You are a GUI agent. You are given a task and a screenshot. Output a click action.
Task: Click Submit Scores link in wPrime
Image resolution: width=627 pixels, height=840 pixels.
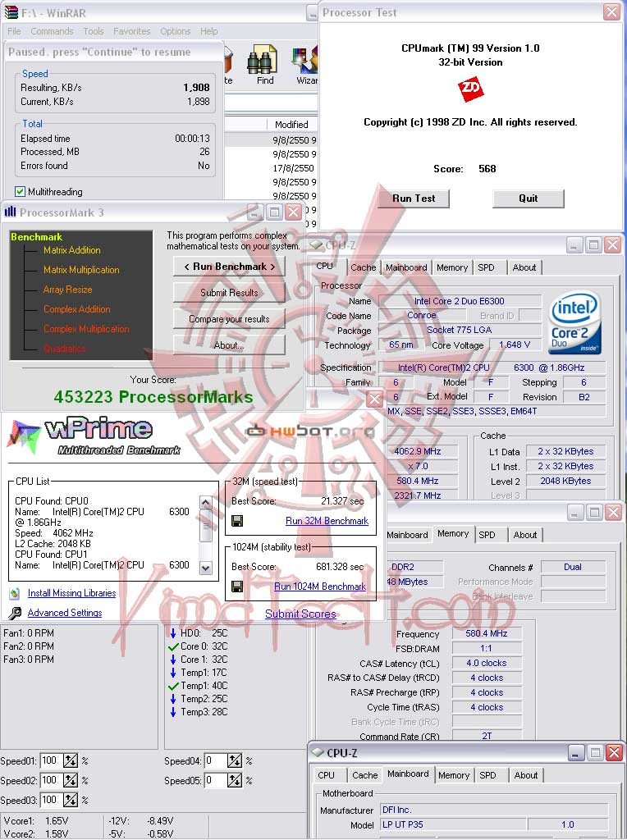(300, 614)
